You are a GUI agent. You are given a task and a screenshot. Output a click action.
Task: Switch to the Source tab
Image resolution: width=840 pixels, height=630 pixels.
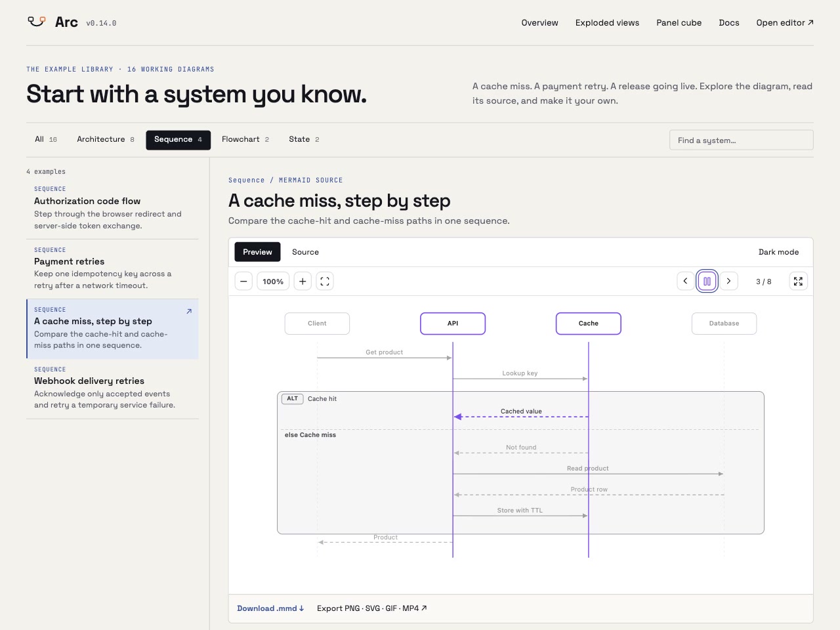pyautogui.click(x=305, y=252)
